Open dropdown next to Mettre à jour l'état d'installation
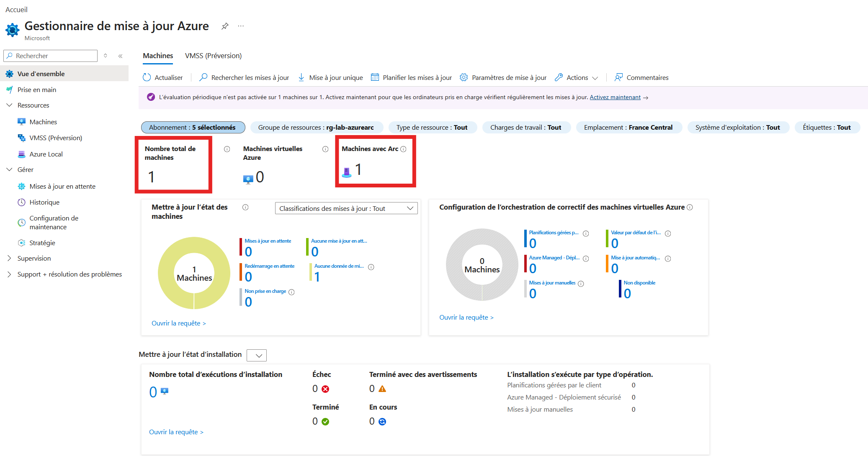This screenshot has height=456, width=868. pos(257,355)
